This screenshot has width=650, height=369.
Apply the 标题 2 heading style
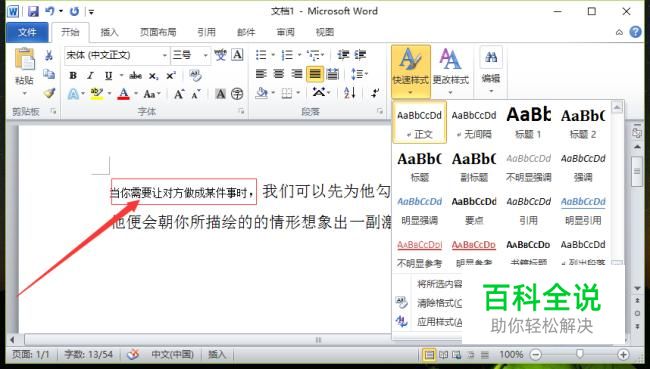[x=583, y=123]
